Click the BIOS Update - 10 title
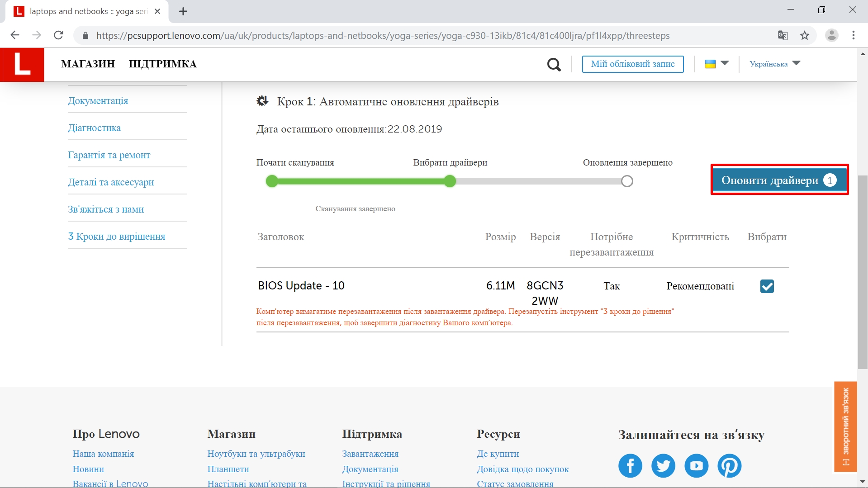The height and width of the screenshot is (488, 868). tap(301, 286)
